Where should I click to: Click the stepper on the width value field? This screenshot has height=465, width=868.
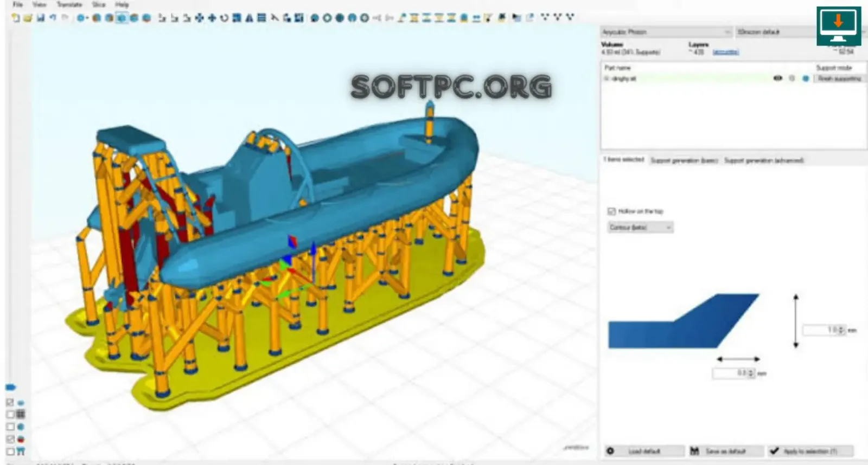pos(751,373)
